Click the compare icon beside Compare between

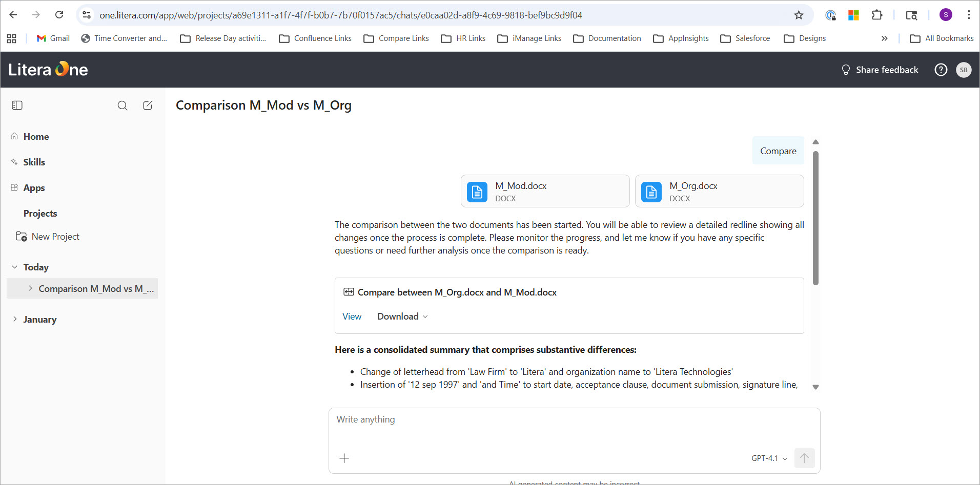pyautogui.click(x=349, y=292)
